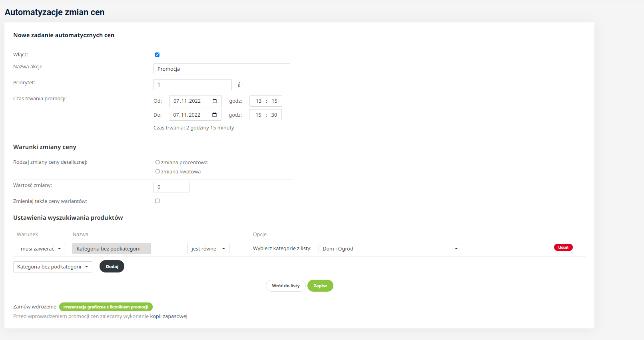Toggle the Włącz checkbox
Viewport: 644px width, 340px height.
157,55
